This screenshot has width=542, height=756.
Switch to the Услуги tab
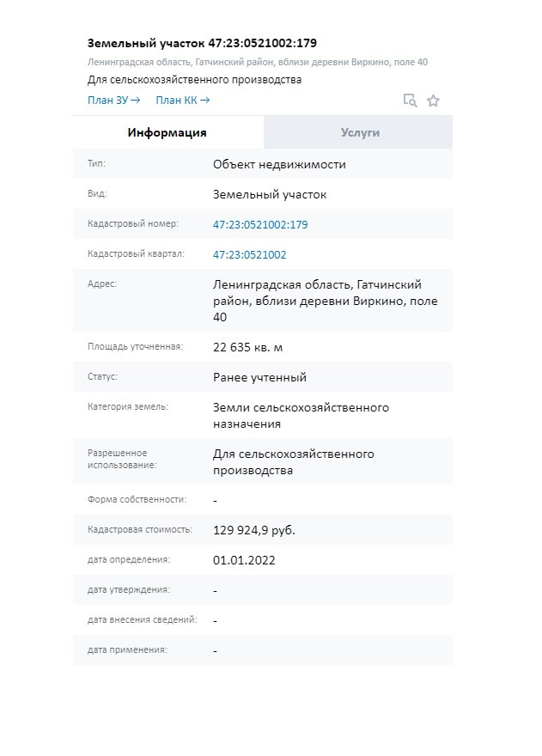pos(359,132)
